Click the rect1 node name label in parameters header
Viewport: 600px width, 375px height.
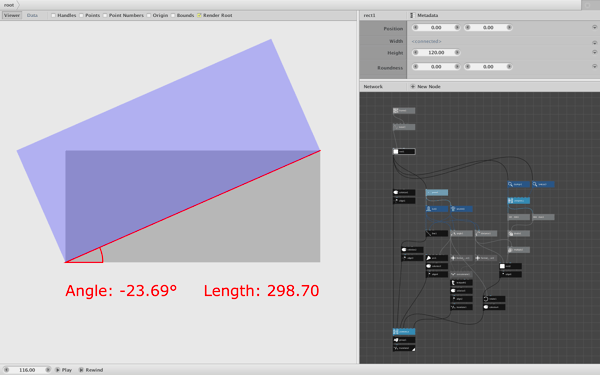coord(369,15)
